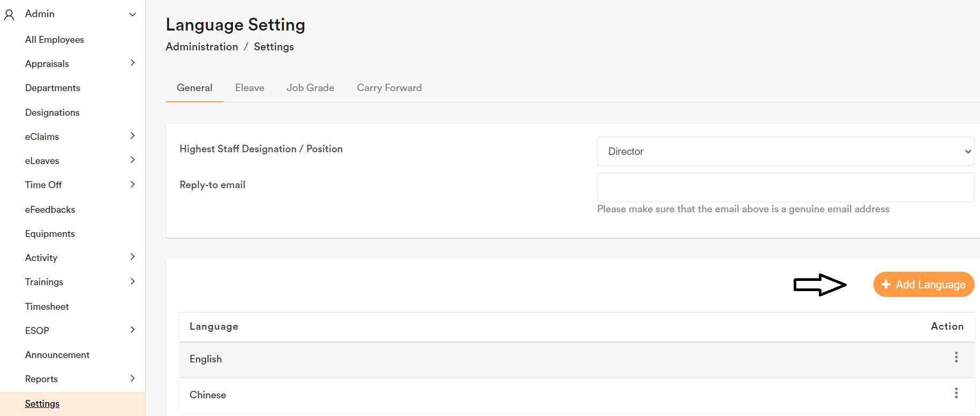This screenshot has height=416, width=980.
Task: Expand the Activity submenu chevron
Action: (x=132, y=257)
